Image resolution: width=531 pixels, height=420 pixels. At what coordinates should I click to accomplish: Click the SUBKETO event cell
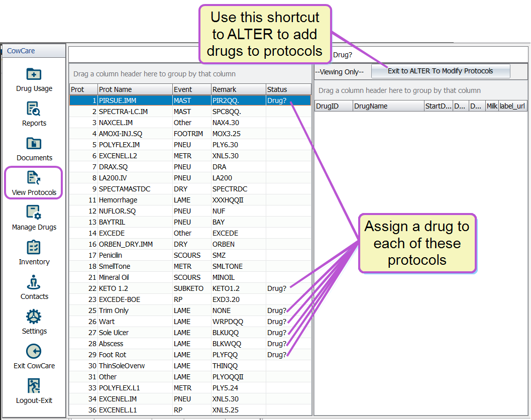(x=192, y=288)
